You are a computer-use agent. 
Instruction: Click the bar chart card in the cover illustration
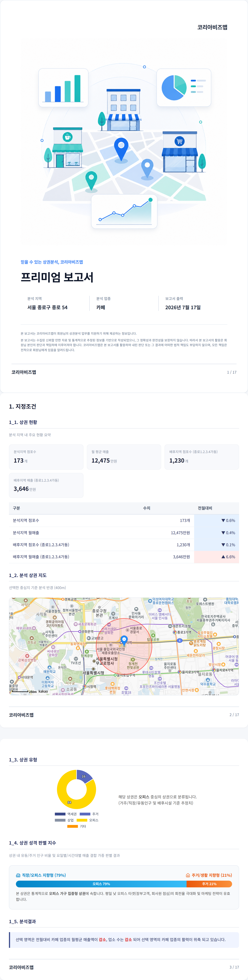(x=63, y=87)
